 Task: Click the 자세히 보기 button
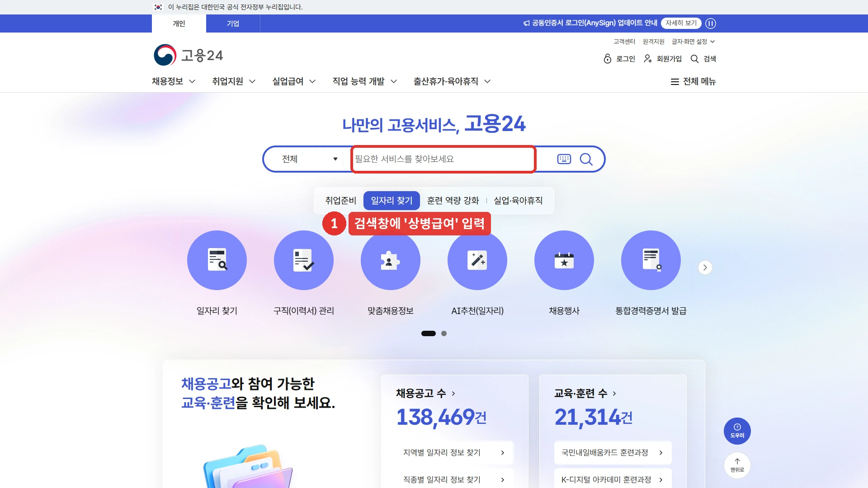[x=681, y=23]
